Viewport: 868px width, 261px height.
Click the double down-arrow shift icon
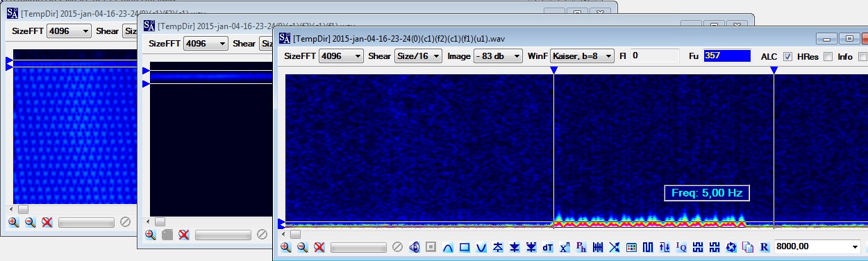tap(531, 247)
